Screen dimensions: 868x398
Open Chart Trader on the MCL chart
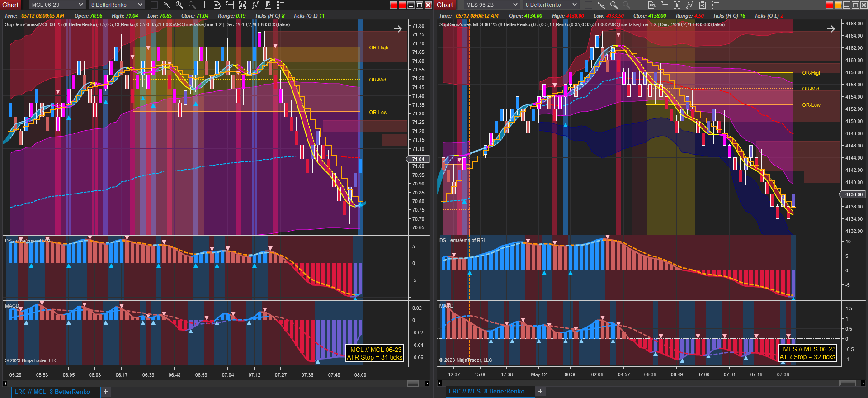tap(230, 5)
